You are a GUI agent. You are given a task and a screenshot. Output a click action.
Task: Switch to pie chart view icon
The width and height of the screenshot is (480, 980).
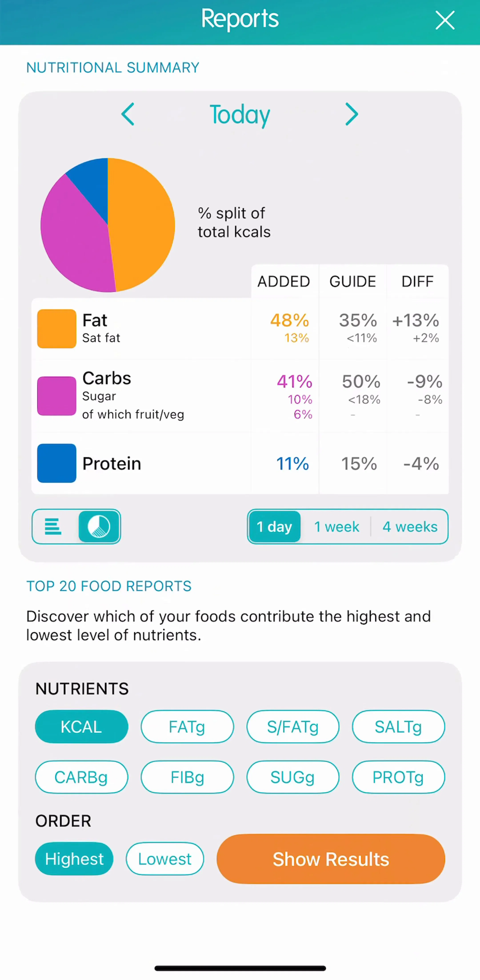[99, 527]
